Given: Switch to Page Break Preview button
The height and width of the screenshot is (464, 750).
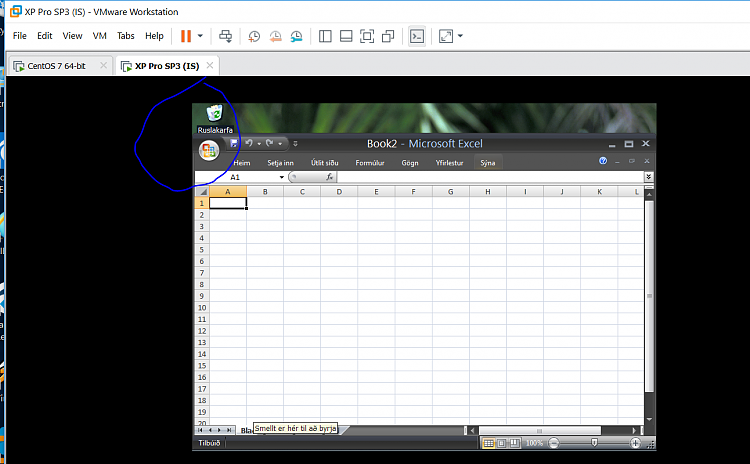Looking at the screenshot, I should coord(514,443).
